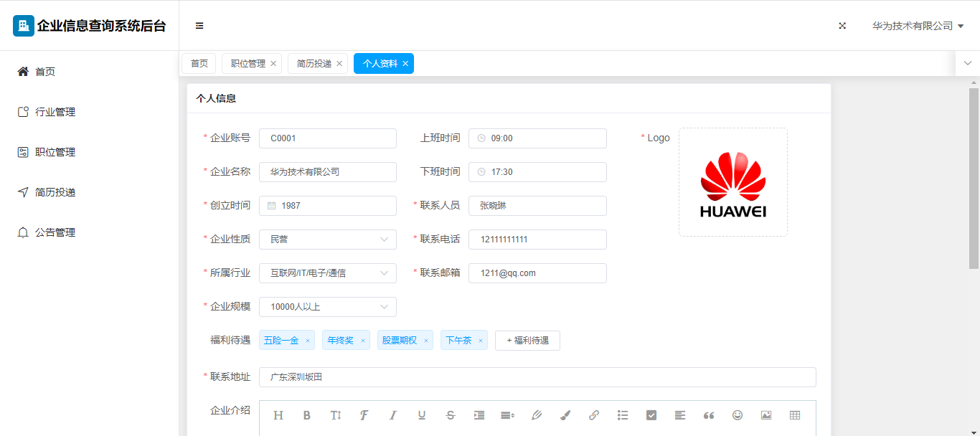Click the Bold icon in editor toolbar
The width and height of the screenshot is (980, 436).
307,415
